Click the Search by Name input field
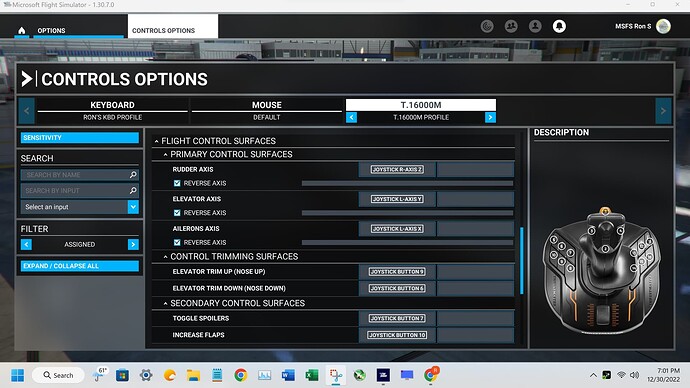This screenshot has height=388, width=690. pos(80,175)
